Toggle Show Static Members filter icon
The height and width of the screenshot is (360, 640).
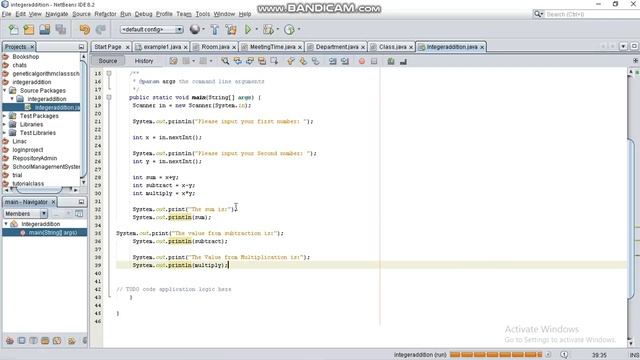coord(33,340)
